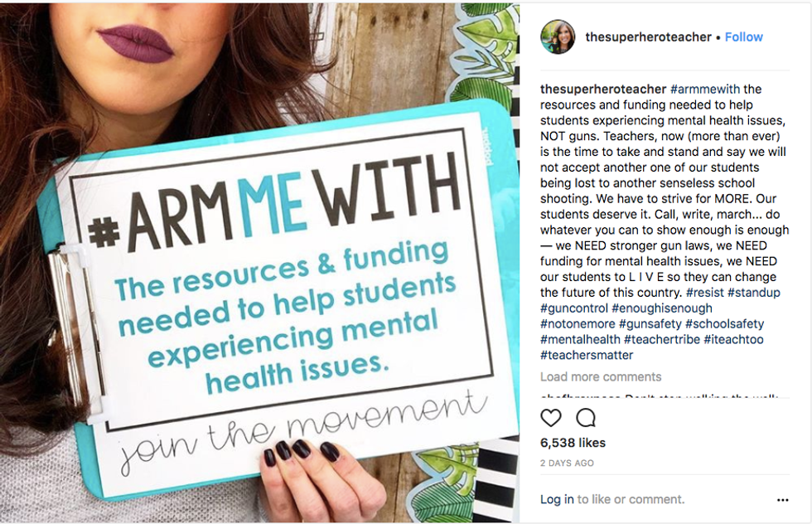The width and height of the screenshot is (812, 524).
Task: Expand Load more comments
Action: [x=601, y=376]
